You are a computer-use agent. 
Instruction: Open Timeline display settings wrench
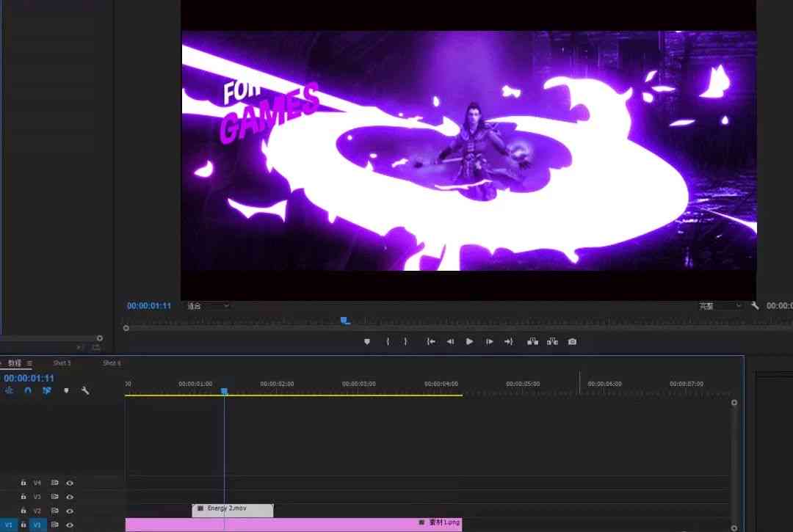85,390
